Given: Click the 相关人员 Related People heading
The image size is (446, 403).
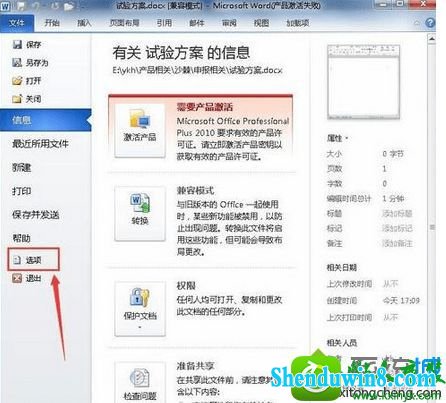Looking at the screenshot, I should click(342, 342).
